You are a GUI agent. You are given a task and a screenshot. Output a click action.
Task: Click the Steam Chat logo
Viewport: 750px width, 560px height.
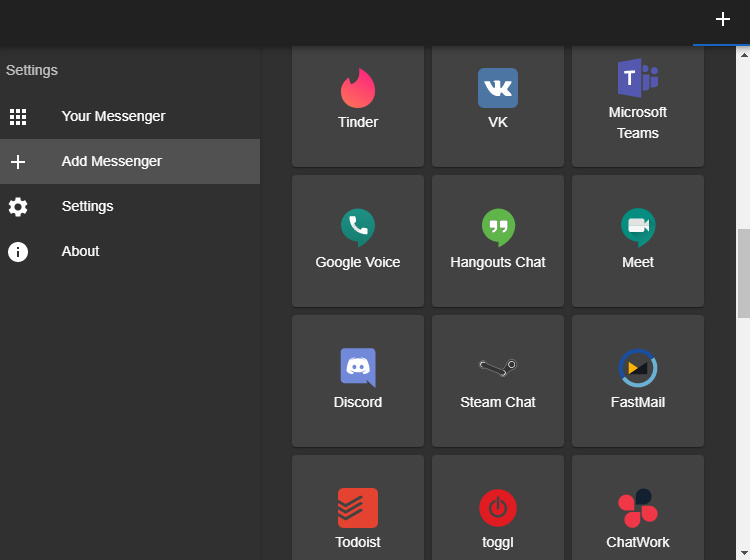498,368
